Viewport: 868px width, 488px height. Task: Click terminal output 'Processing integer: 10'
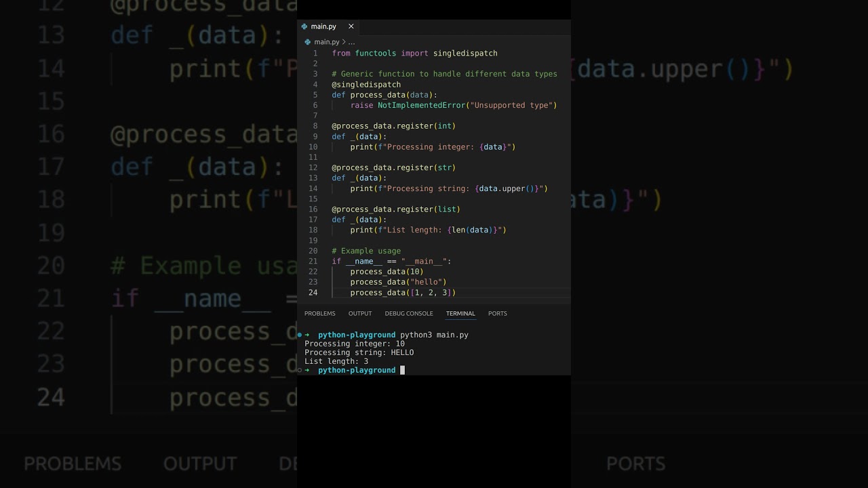point(355,344)
